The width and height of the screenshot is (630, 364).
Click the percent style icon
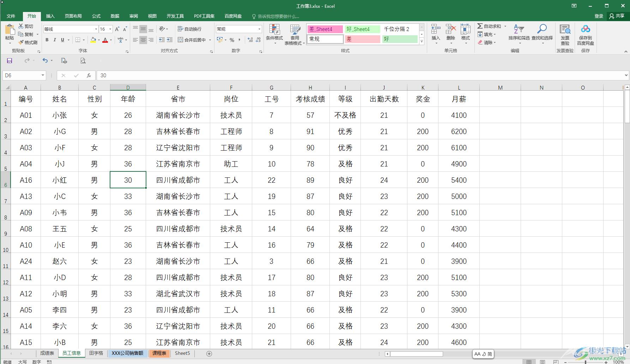232,40
